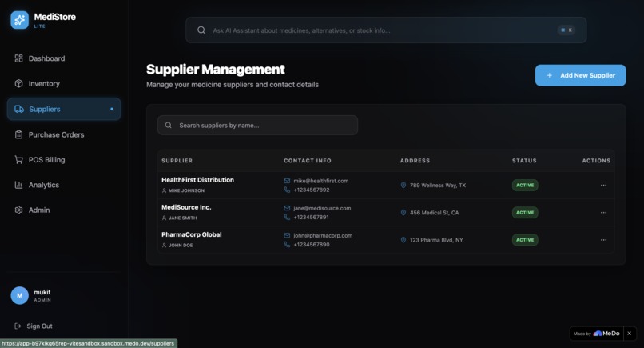Click the email jane@medisource.com
This screenshot has width=644, height=348.
click(322, 208)
